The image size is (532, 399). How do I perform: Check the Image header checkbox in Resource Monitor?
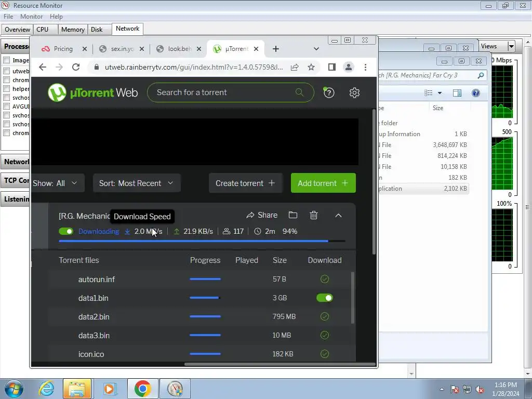[x=6, y=60]
